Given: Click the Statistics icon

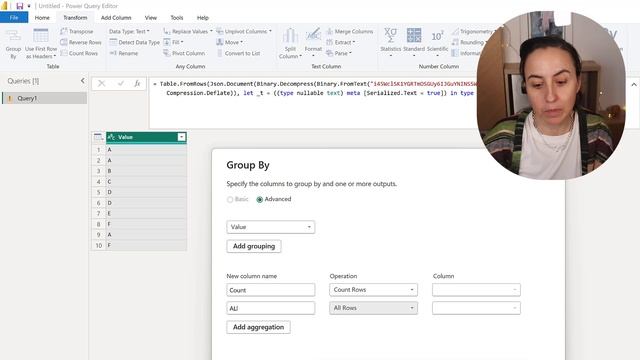Looking at the screenshot, I should click(390, 36).
